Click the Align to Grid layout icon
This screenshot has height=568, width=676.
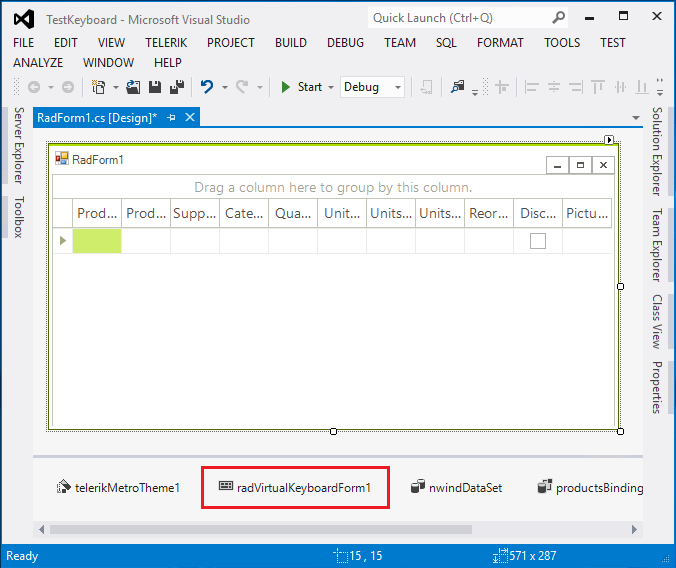pos(501,87)
